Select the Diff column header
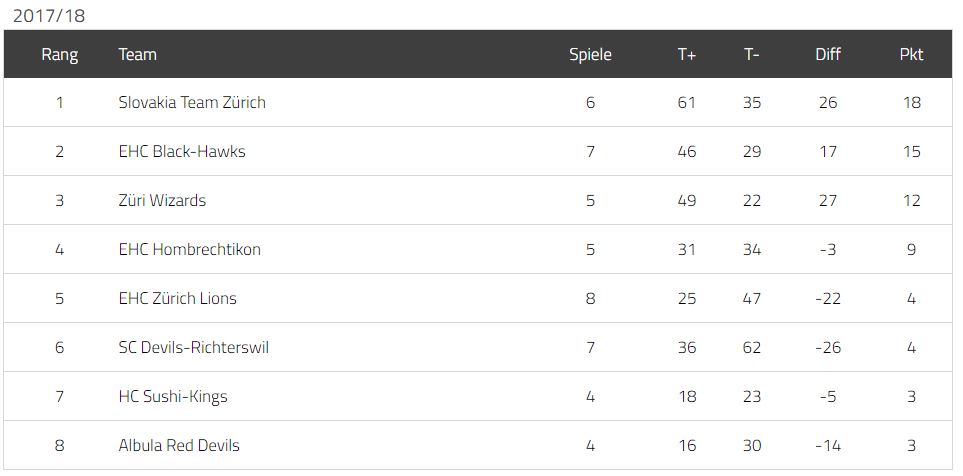Screen dimensions: 963x476 [828, 55]
